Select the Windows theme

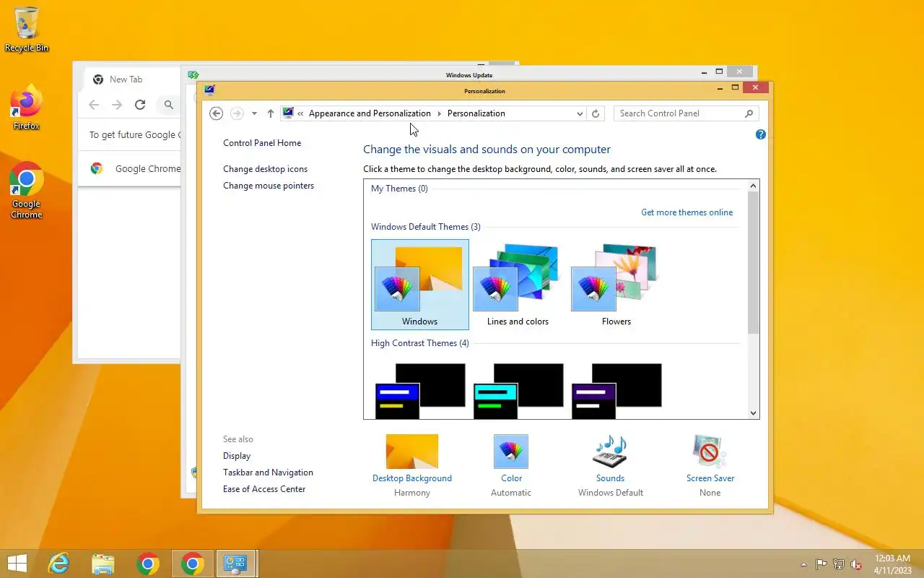420,285
